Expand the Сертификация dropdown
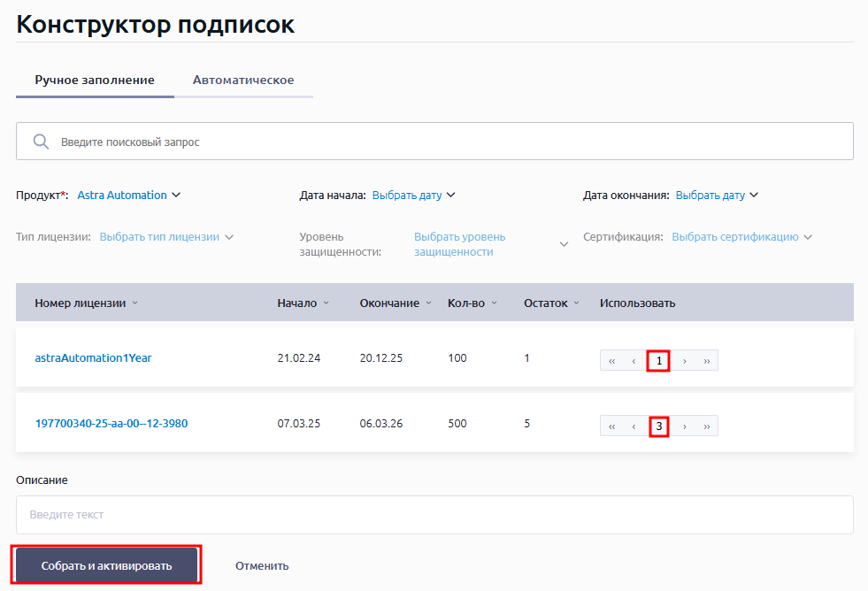The image size is (868, 591). pyautogui.click(x=741, y=237)
